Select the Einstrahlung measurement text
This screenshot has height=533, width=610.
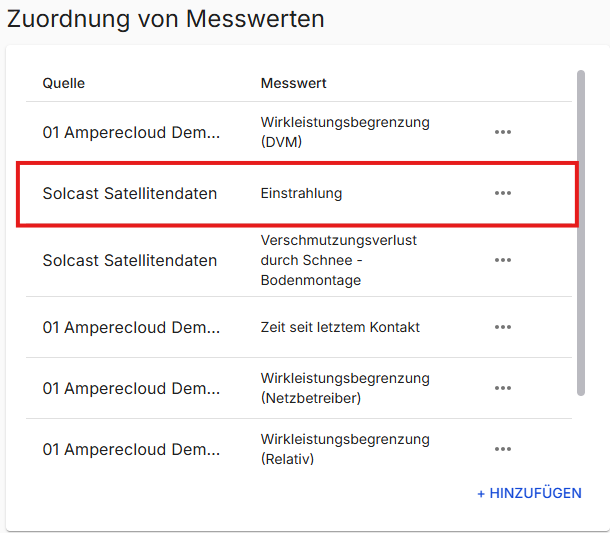click(x=301, y=193)
